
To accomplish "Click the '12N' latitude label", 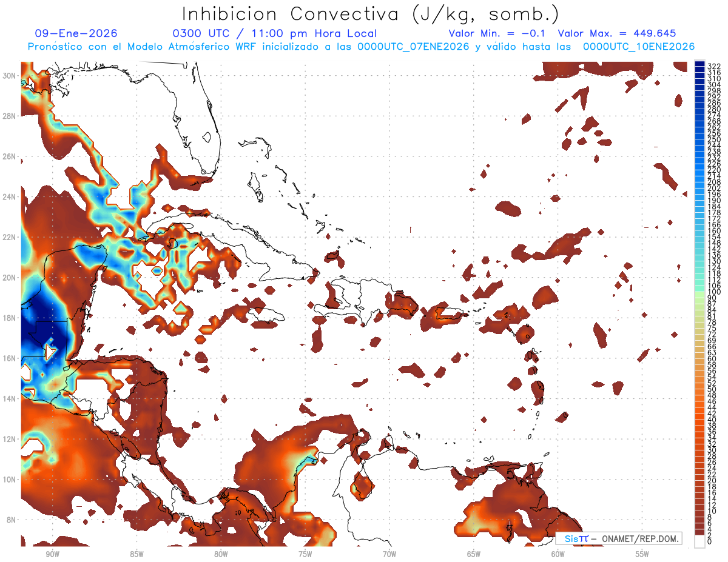I will [9, 439].
